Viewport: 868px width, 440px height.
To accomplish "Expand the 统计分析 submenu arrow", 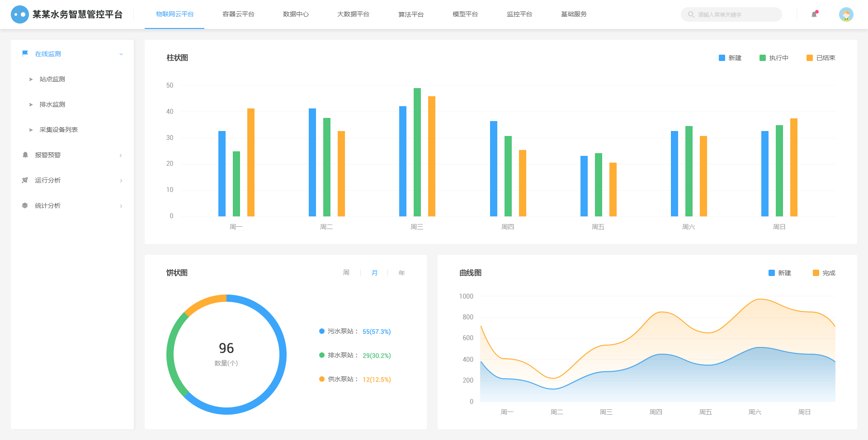I will pyautogui.click(x=121, y=206).
